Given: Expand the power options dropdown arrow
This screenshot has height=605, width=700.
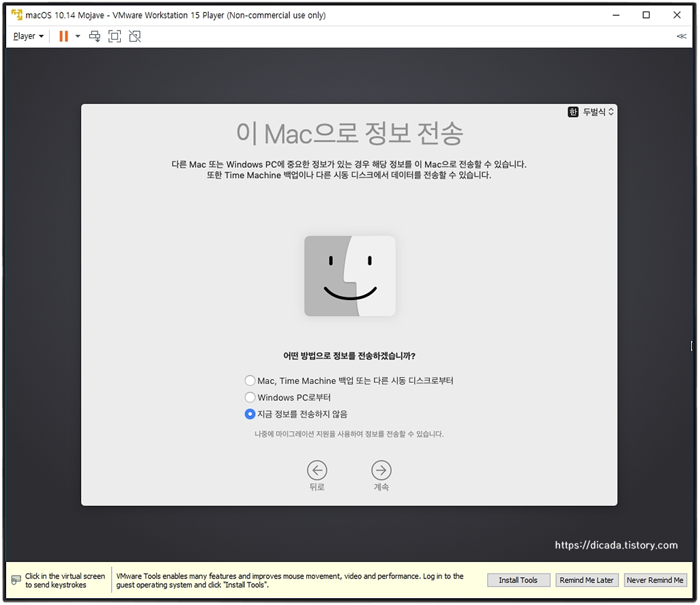Looking at the screenshot, I should [x=78, y=36].
